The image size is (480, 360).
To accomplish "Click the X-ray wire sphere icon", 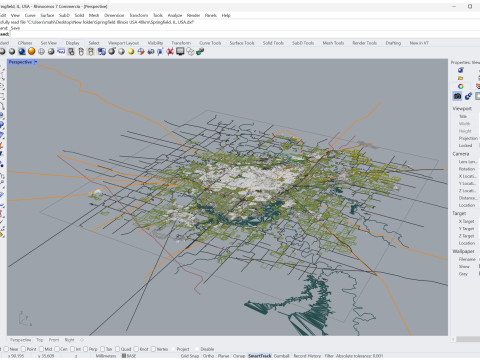I will [x=41, y=51].
